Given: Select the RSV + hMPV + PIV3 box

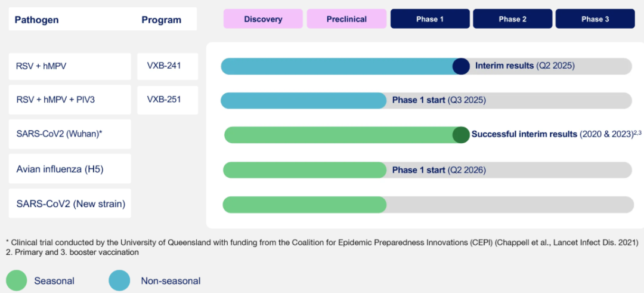Looking at the screenshot, I should (x=70, y=100).
